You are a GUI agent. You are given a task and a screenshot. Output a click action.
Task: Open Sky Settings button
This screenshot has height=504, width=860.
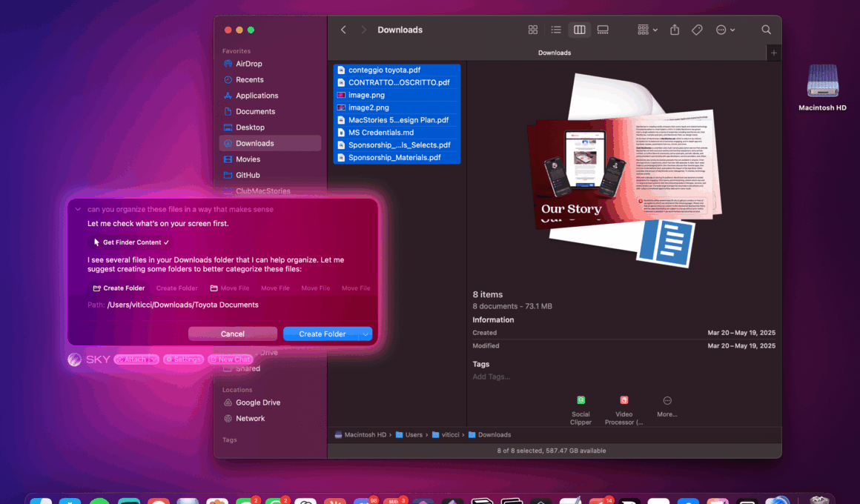(184, 359)
